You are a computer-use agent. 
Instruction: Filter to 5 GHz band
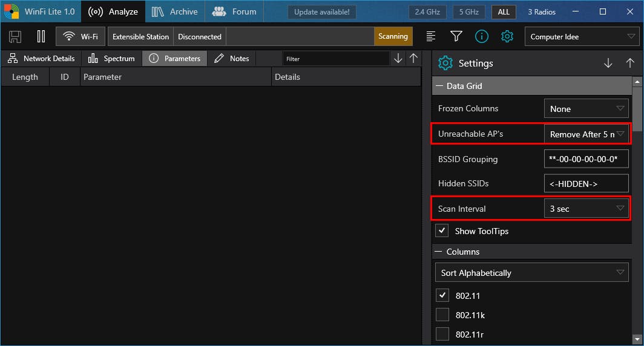[469, 12]
